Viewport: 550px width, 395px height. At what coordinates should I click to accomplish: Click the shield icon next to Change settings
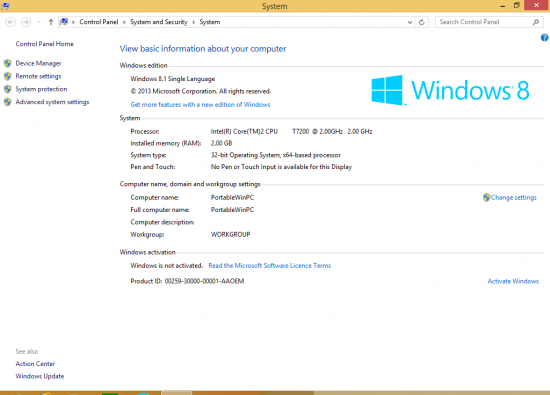pyautogui.click(x=486, y=198)
